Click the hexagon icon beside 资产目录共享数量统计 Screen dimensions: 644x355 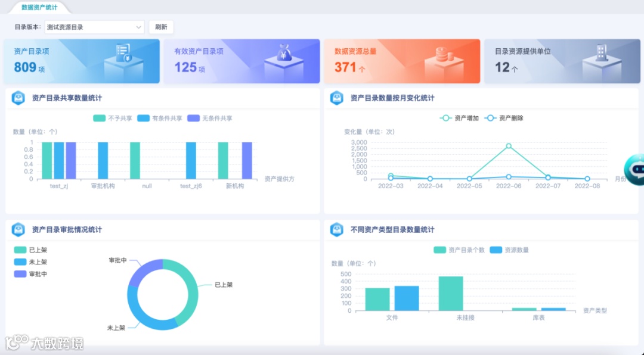tap(18, 98)
